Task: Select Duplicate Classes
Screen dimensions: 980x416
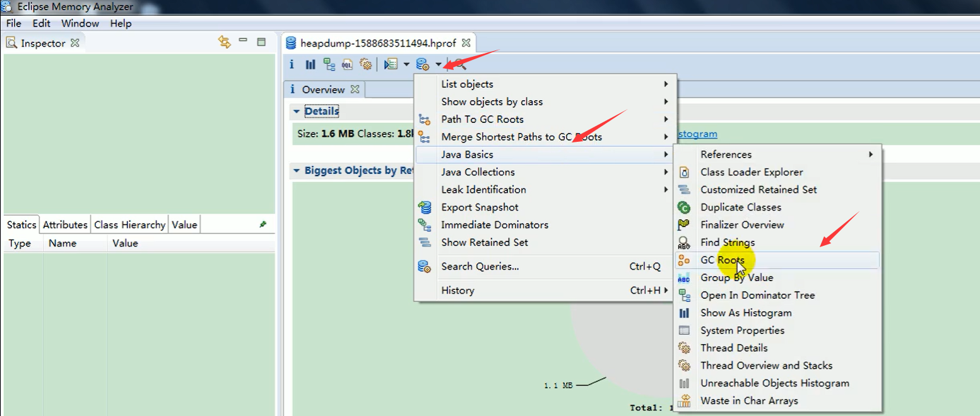Action: (x=777, y=207)
